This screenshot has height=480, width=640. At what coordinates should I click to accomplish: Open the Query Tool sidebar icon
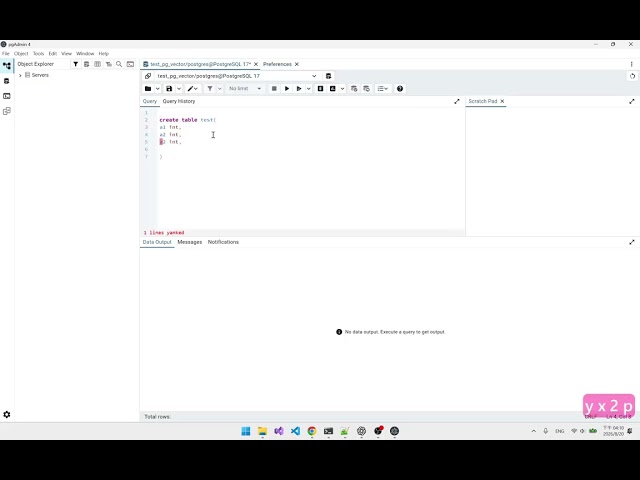click(7, 81)
